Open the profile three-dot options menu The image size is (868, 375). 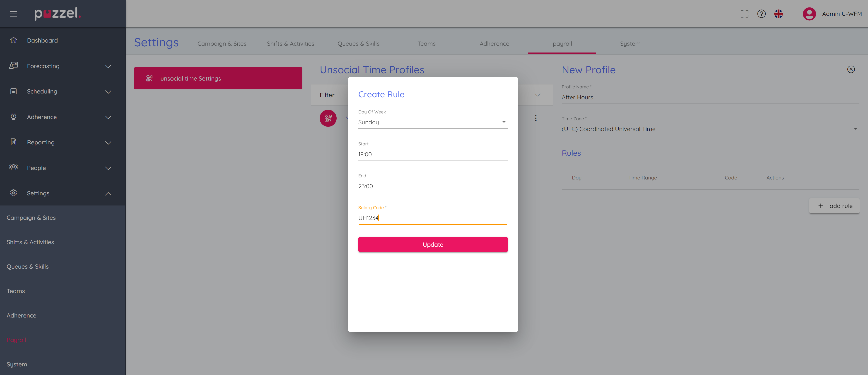536,118
